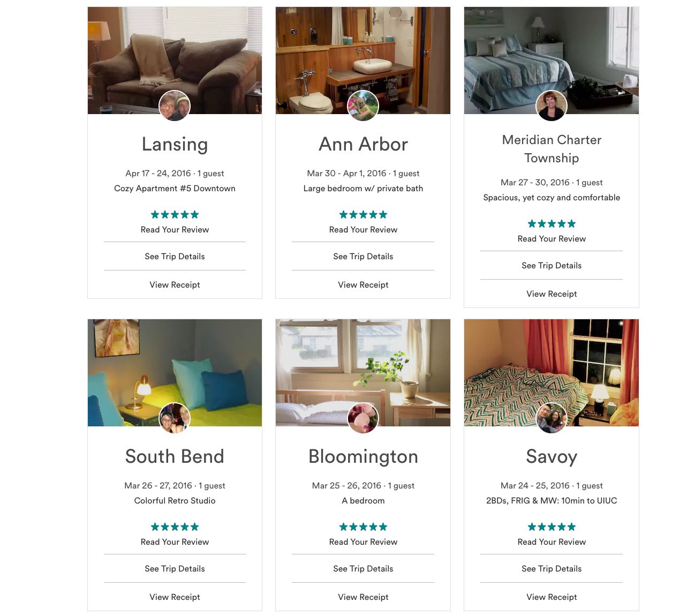Open the Lansing couch listing photo
The image size is (695, 616).
point(175,54)
